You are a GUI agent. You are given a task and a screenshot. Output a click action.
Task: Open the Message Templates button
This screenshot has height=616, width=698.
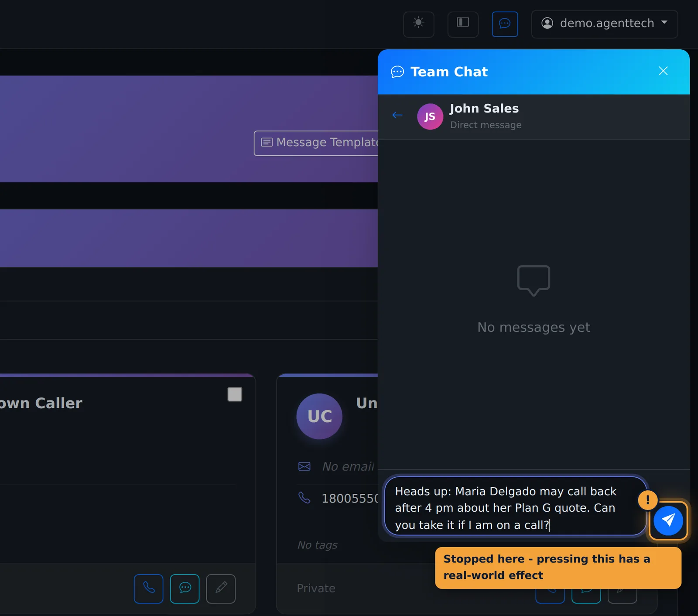pos(317,143)
